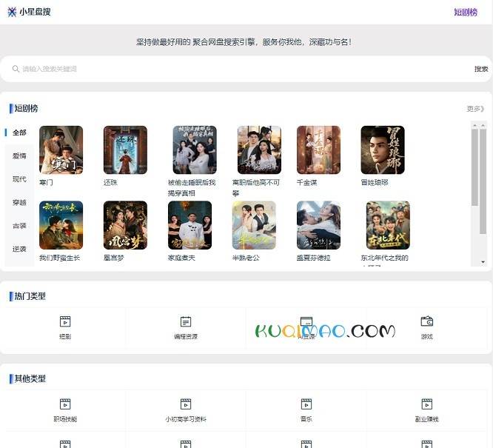Select the 现代 category tab
The height and width of the screenshot is (448, 493).
(19, 179)
